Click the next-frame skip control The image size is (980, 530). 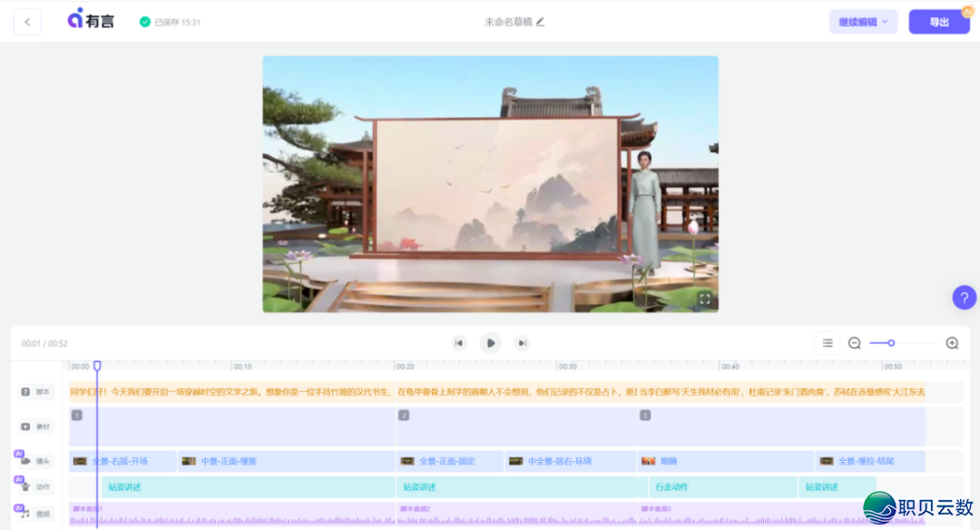[522, 343]
